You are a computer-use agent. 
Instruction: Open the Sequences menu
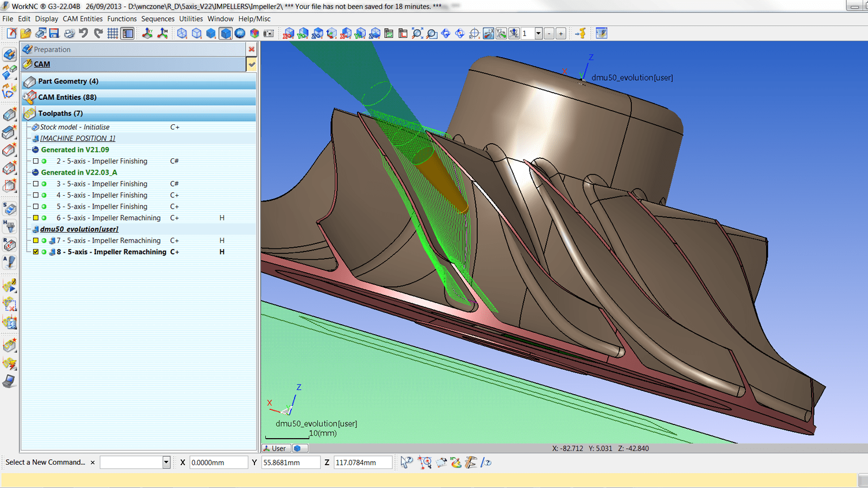coord(158,18)
